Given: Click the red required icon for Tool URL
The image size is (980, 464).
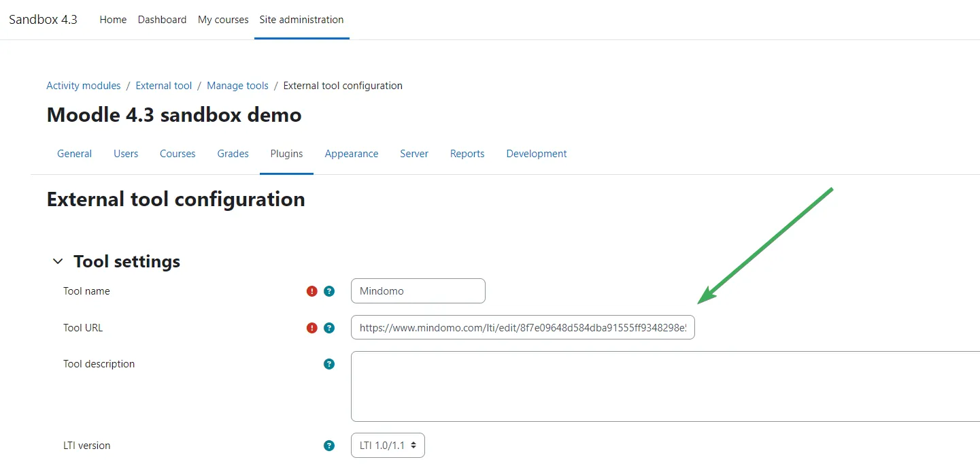Looking at the screenshot, I should click(x=312, y=328).
